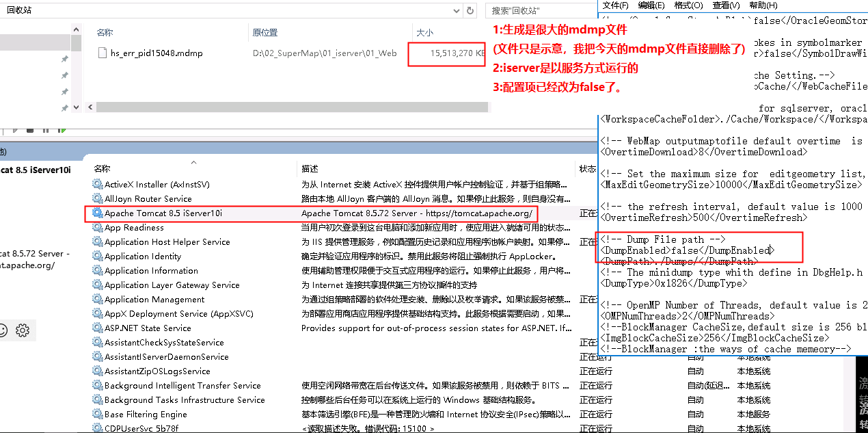
Task: Click the hs_err_pid15048.mdmp file icon
Action: (x=103, y=53)
